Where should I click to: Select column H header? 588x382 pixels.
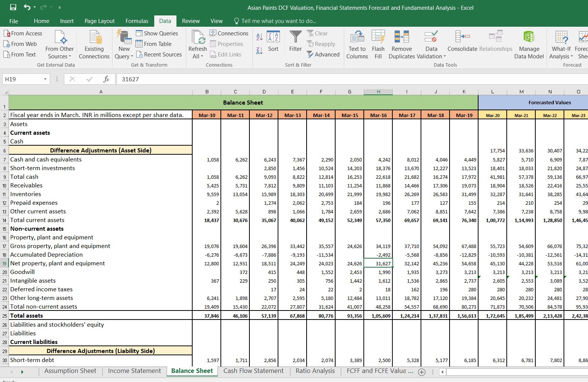point(378,91)
